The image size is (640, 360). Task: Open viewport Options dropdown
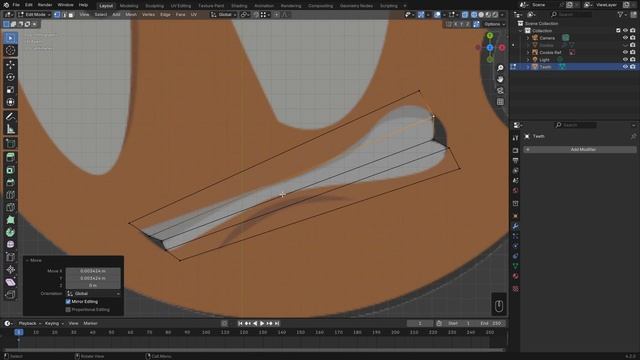pos(494,24)
